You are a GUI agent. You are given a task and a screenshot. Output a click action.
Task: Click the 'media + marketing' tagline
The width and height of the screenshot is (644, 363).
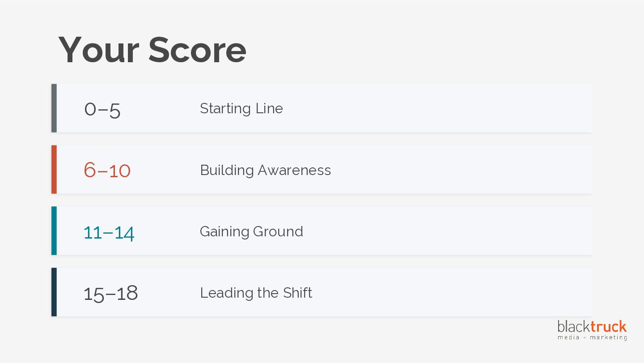click(592, 337)
